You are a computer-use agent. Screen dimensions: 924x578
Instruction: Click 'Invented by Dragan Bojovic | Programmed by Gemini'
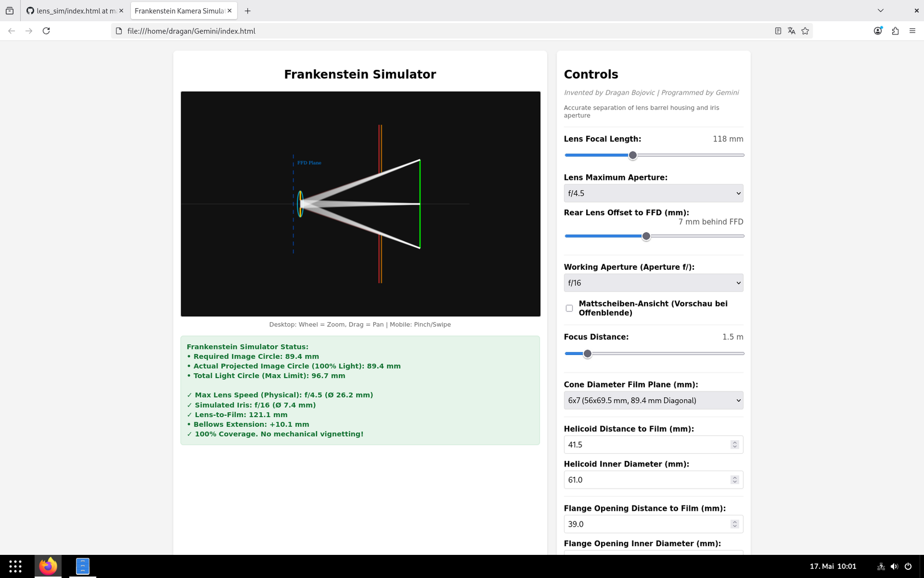pos(651,92)
